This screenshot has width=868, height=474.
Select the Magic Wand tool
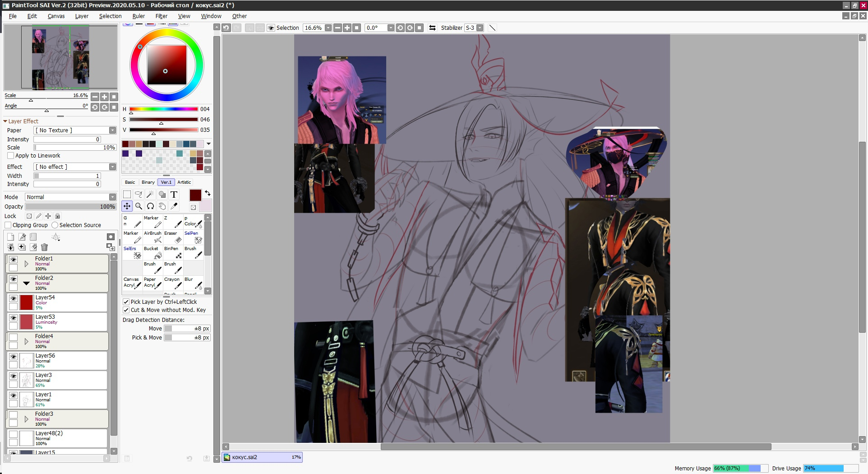click(150, 195)
